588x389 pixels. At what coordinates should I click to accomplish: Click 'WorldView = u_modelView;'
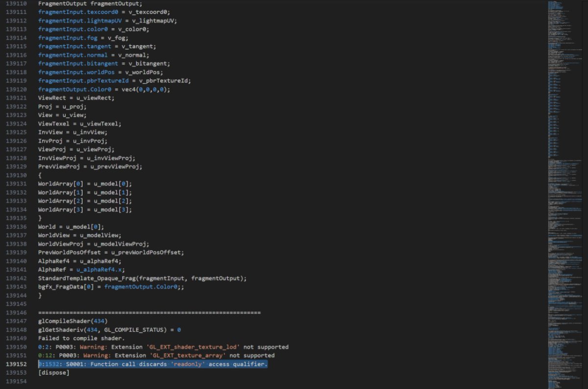[x=80, y=235]
